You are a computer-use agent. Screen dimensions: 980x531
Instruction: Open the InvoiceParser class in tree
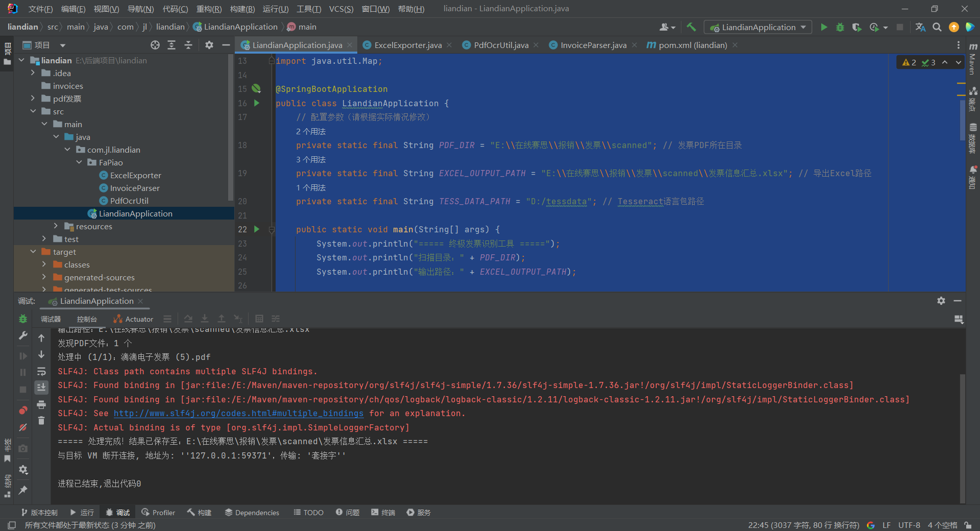tap(135, 188)
